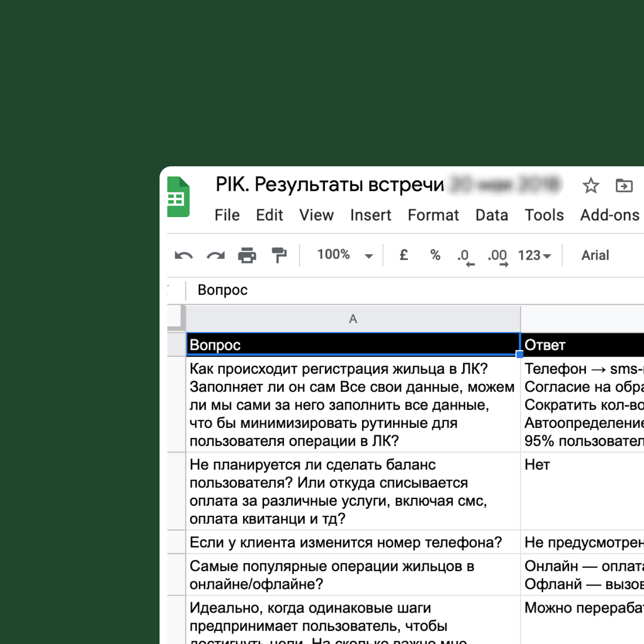
Task: Apply percent format to cell
Action: coord(435,255)
